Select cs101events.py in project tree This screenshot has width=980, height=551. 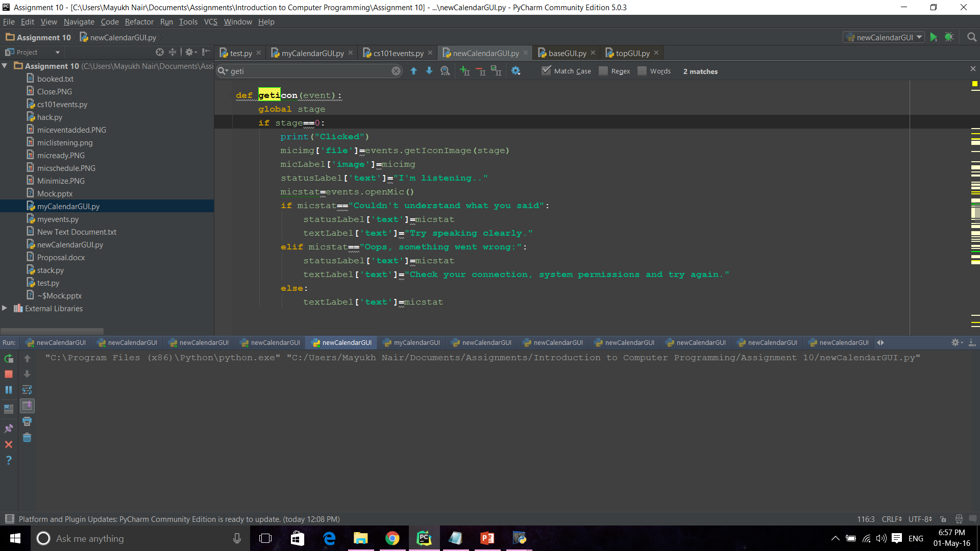point(62,104)
